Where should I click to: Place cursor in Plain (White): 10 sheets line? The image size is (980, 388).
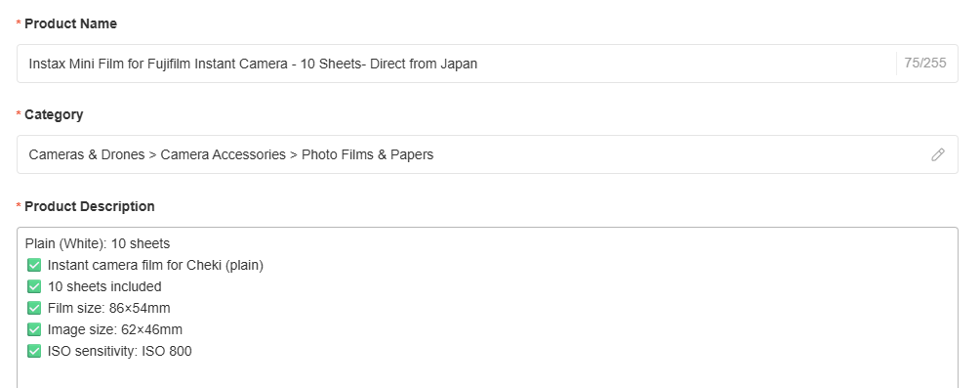coord(98,244)
